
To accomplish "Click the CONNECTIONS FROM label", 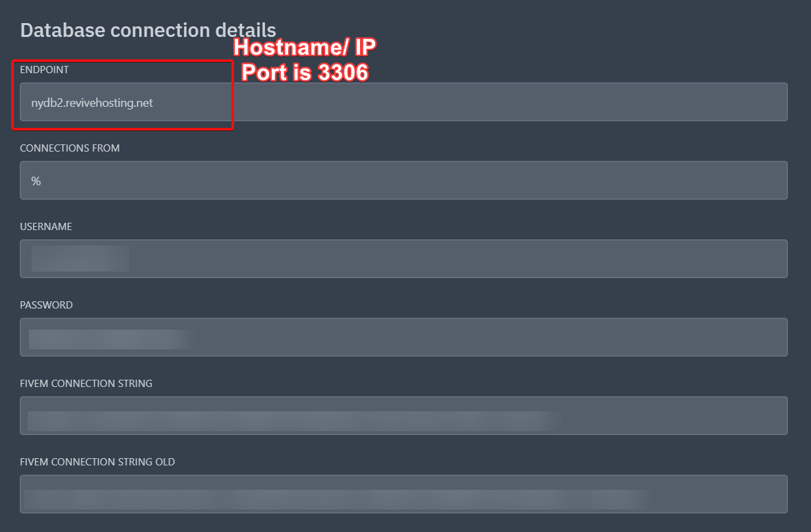I will pos(70,148).
